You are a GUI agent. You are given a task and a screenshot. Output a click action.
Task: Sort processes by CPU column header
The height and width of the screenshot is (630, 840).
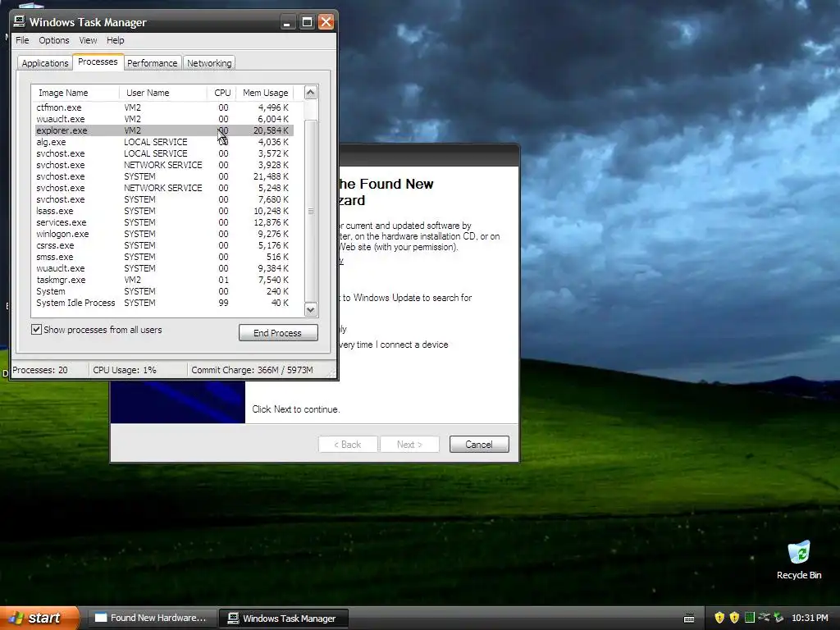(x=221, y=93)
